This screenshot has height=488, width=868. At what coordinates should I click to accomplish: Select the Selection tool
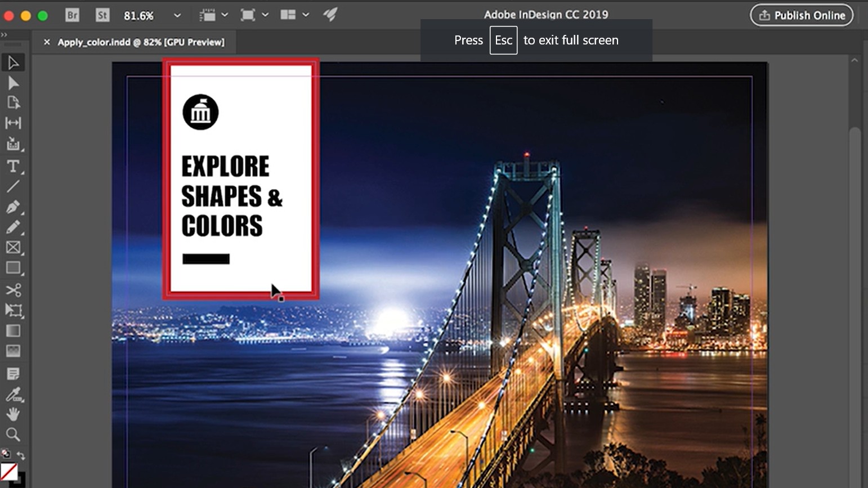click(14, 62)
